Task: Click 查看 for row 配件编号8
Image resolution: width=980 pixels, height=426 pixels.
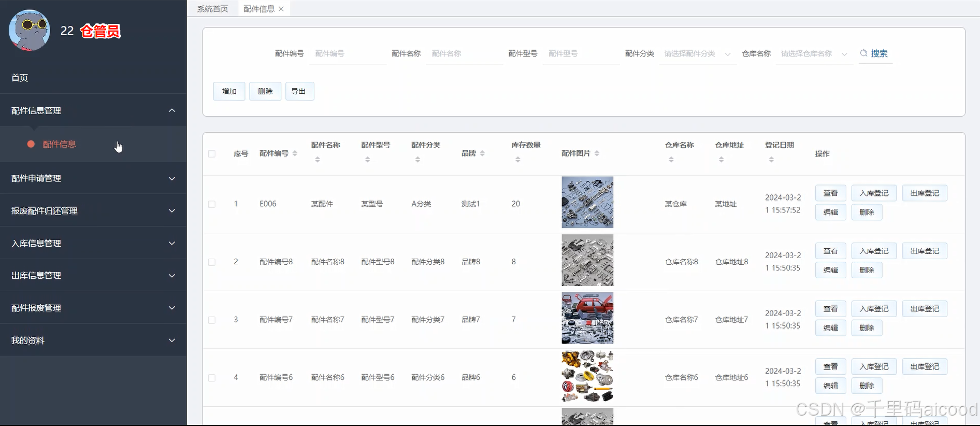Action: coord(831,251)
